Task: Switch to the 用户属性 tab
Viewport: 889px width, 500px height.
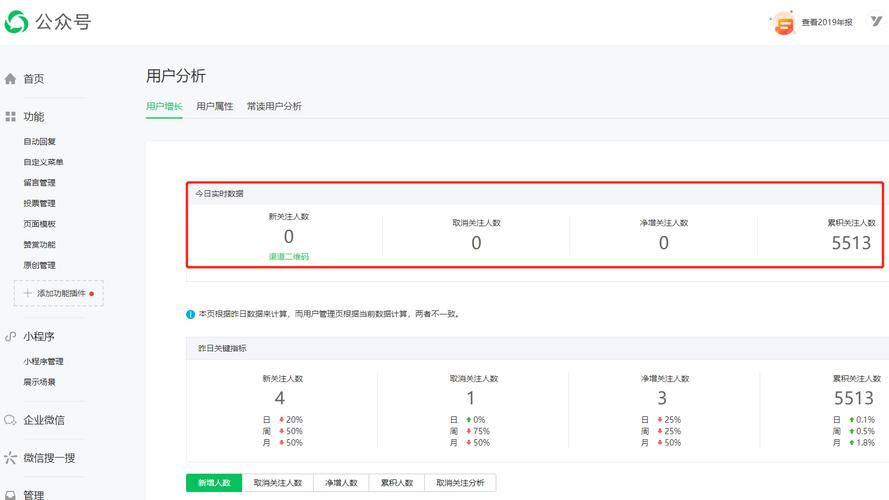Action: [x=215, y=106]
